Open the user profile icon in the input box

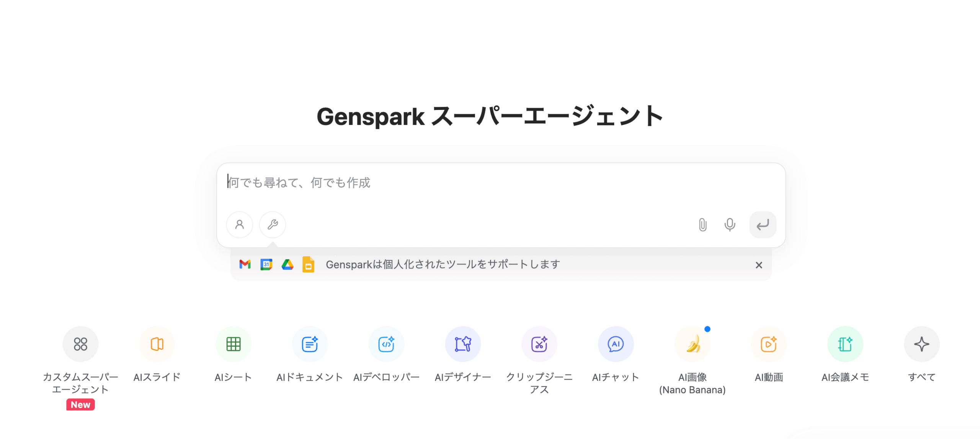coord(240,225)
